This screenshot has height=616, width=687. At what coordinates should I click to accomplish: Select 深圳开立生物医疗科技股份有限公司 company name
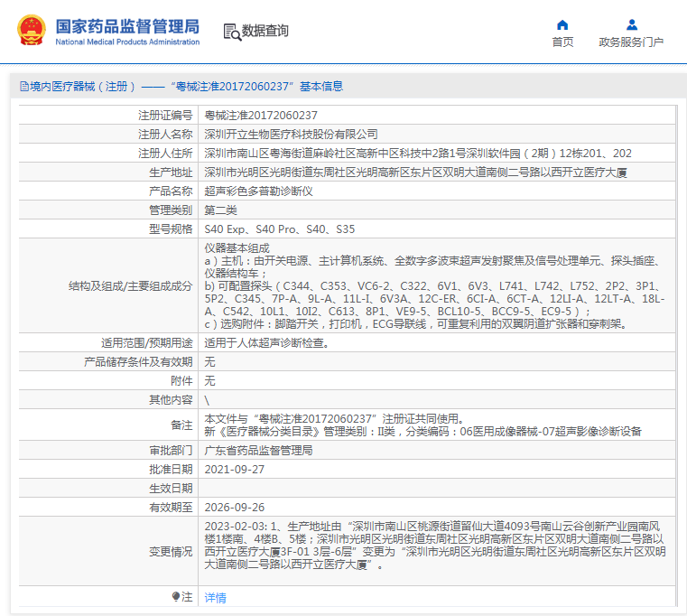click(291, 135)
